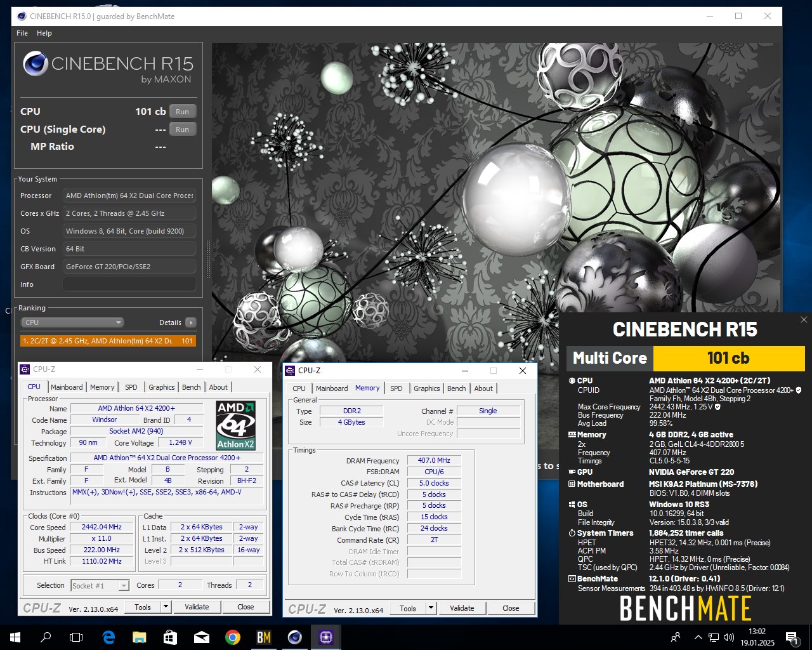Screen dimensions: 812x650
Task: Click Cores x GHz value field
Action: tap(129, 213)
